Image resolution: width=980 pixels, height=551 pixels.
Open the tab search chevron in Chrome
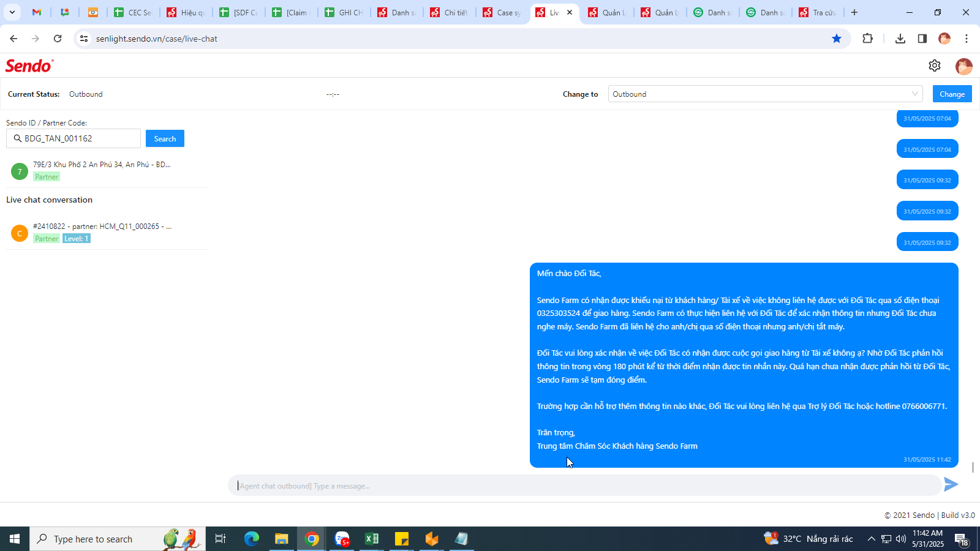click(12, 12)
